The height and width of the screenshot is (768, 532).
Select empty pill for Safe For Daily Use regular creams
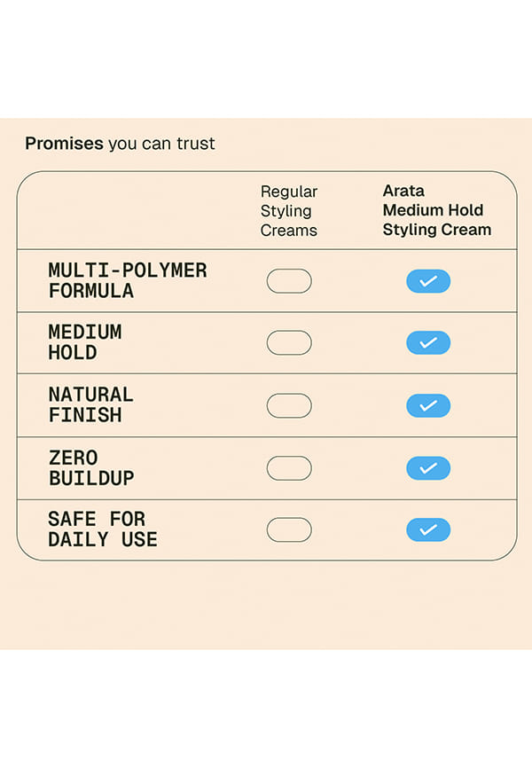(x=289, y=529)
